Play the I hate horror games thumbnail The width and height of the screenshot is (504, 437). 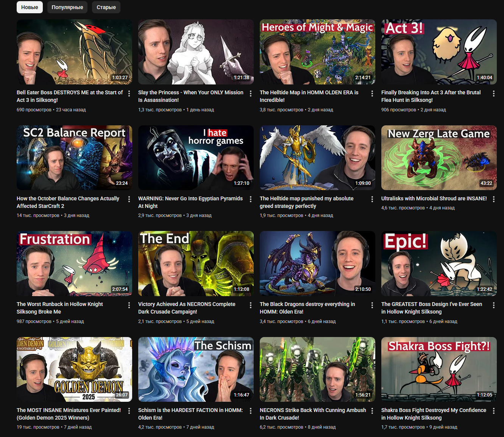196,158
